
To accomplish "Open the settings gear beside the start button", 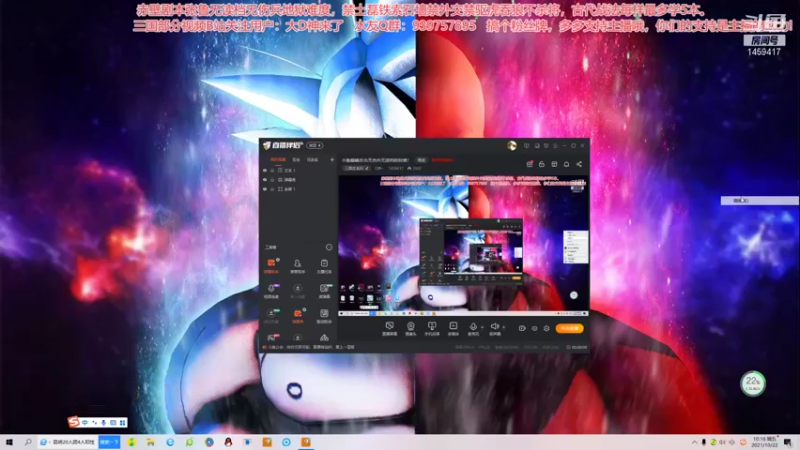I will click(x=546, y=329).
